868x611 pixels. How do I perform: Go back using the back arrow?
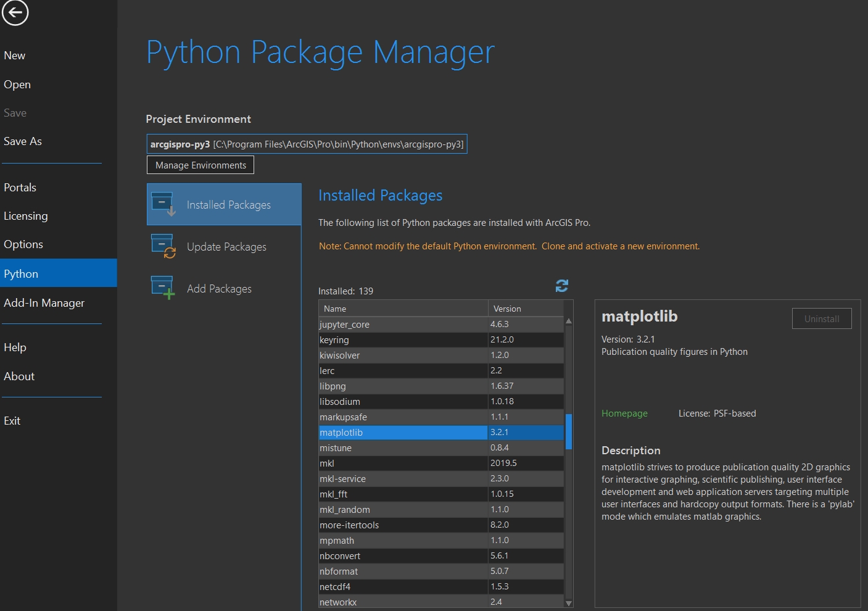15,12
